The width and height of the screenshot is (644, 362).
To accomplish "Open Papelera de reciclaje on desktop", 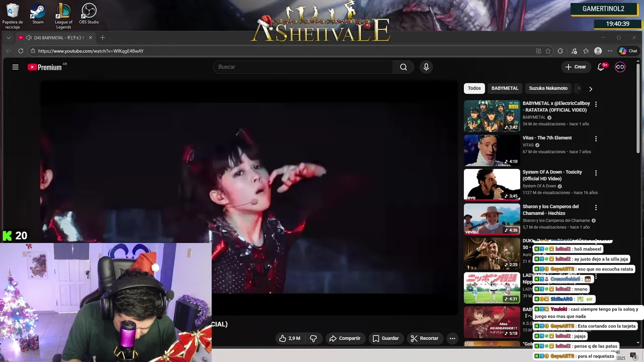I will 13,16.
